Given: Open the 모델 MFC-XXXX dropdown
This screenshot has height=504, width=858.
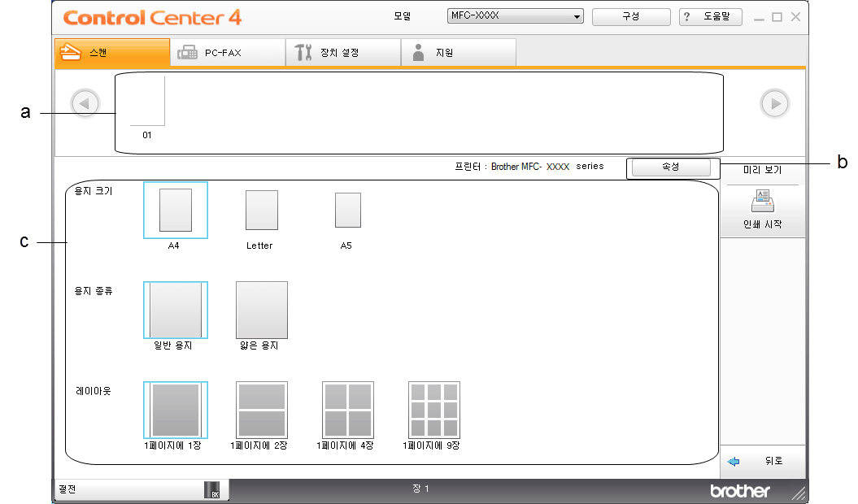Looking at the screenshot, I should click(x=515, y=16).
